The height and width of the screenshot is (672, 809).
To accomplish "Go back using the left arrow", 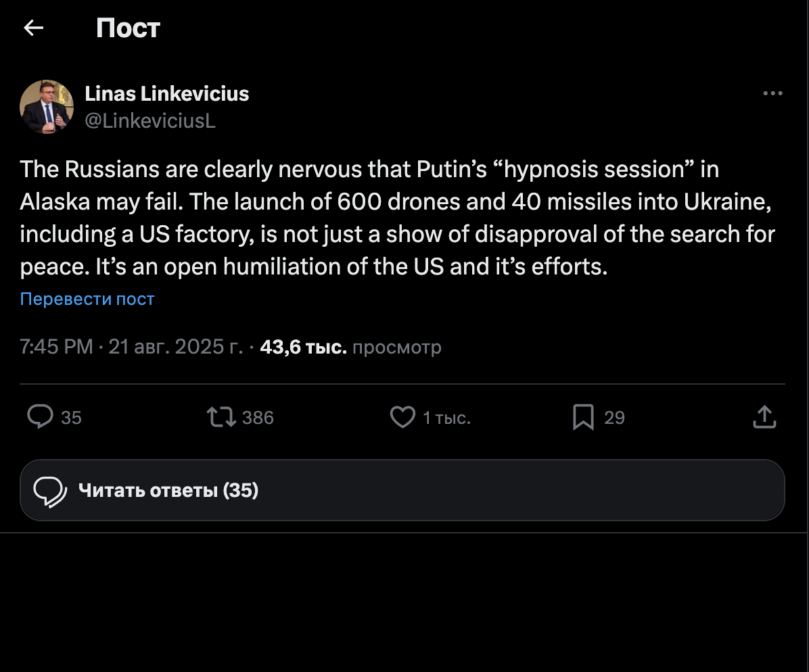I will [33, 28].
